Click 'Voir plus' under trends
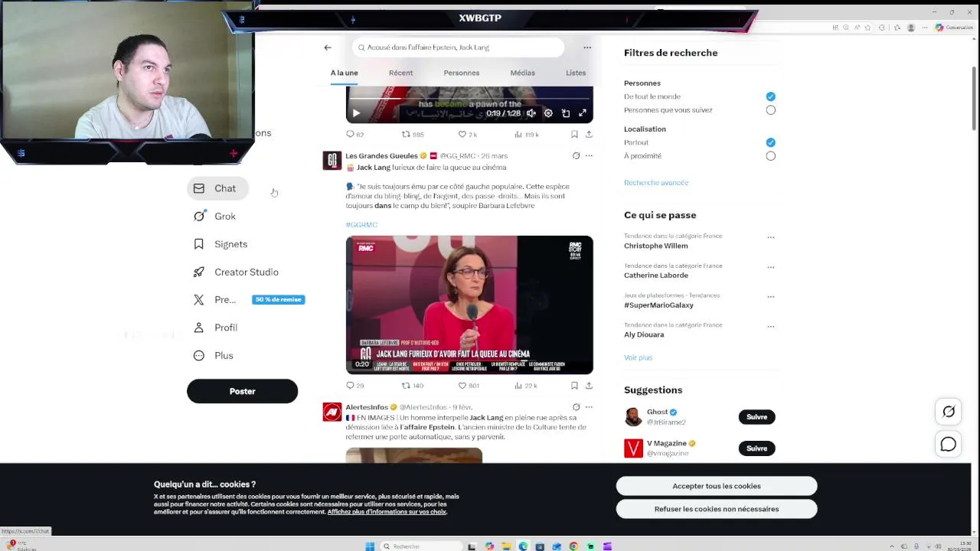This screenshot has width=980, height=551. pos(638,357)
